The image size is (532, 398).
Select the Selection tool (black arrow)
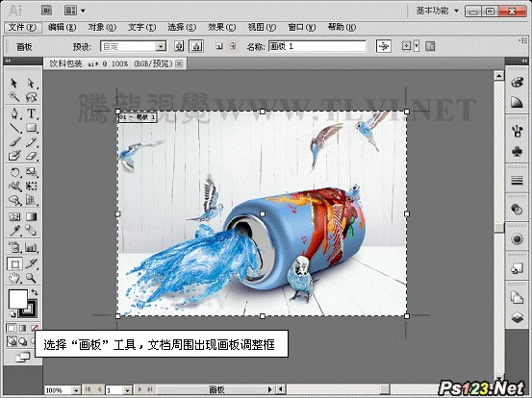click(14, 83)
